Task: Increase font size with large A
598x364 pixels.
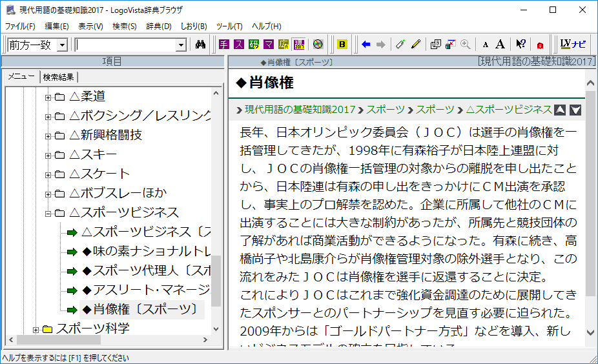Action: (500, 45)
